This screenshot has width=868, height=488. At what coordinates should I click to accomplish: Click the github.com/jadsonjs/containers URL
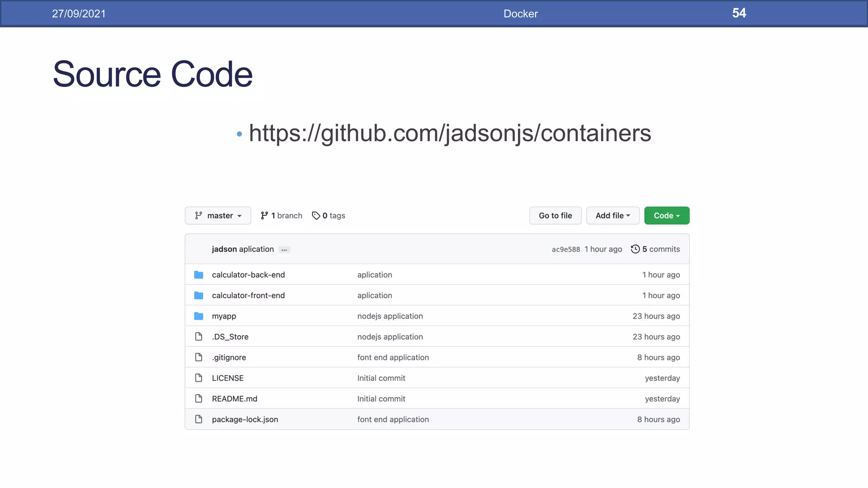pos(450,133)
